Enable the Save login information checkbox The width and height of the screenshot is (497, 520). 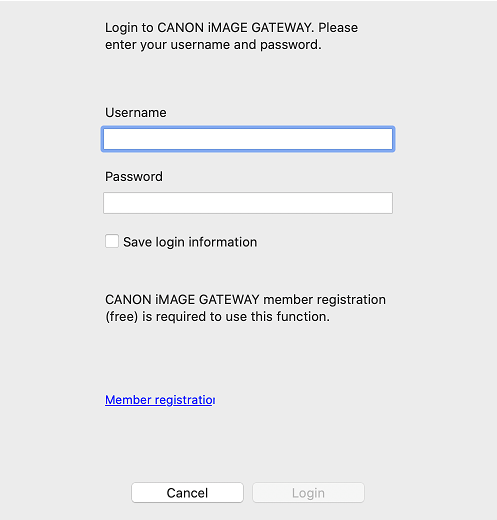tap(112, 241)
